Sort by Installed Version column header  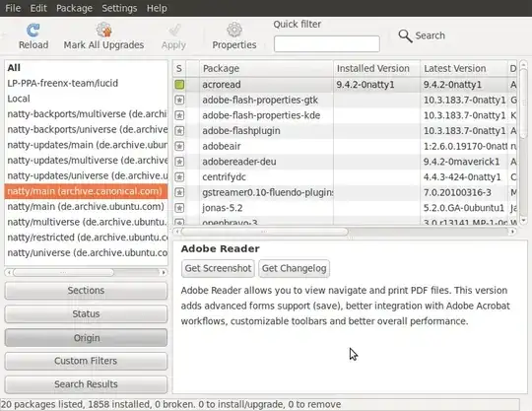[376, 69]
